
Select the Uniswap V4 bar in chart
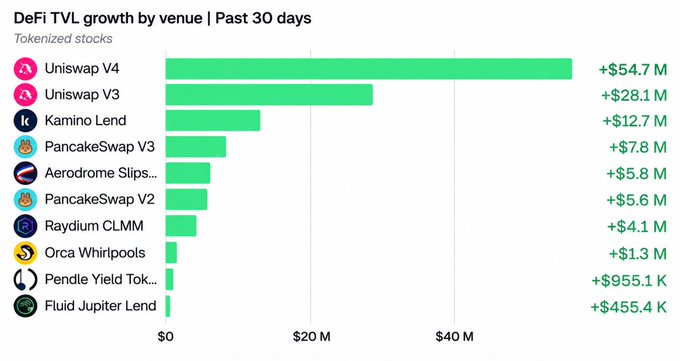point(369,69)
